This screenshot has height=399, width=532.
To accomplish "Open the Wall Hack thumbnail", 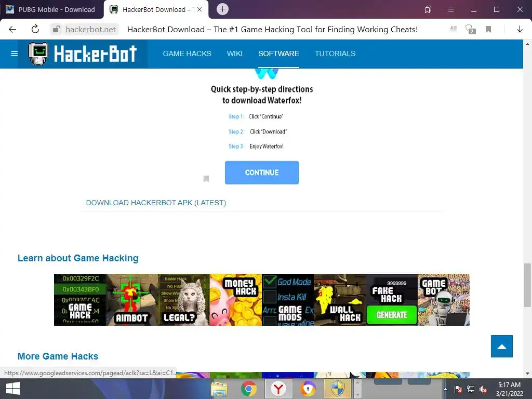I will [x=340, y=300].
